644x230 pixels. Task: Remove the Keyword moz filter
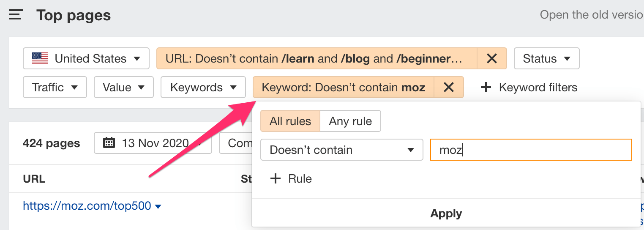click(x=448, y=87)
